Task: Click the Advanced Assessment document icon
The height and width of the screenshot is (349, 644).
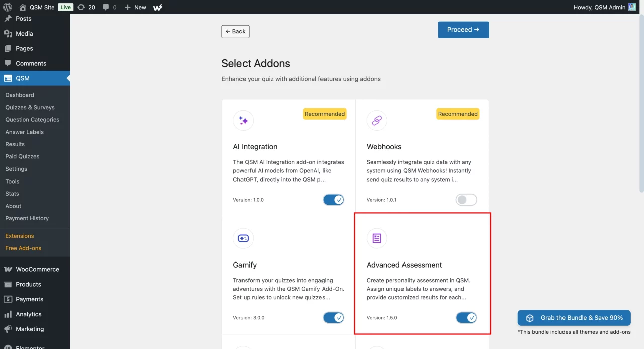Action: tap(377, 238)
